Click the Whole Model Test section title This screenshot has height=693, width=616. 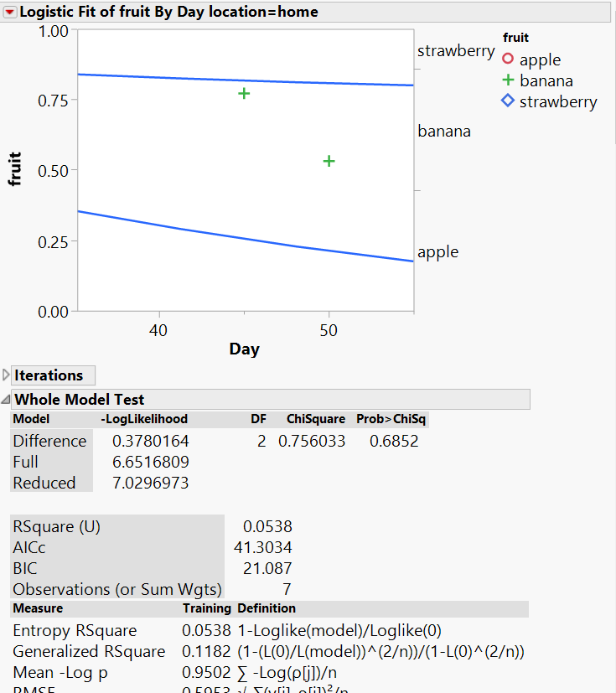click(x=80, y=400)
